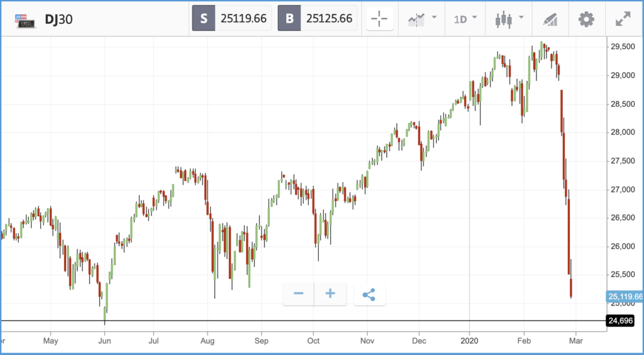Screen dimensions: 644x355
Task: Zoom in with the plus button
Action: click(x=330, y=293)
